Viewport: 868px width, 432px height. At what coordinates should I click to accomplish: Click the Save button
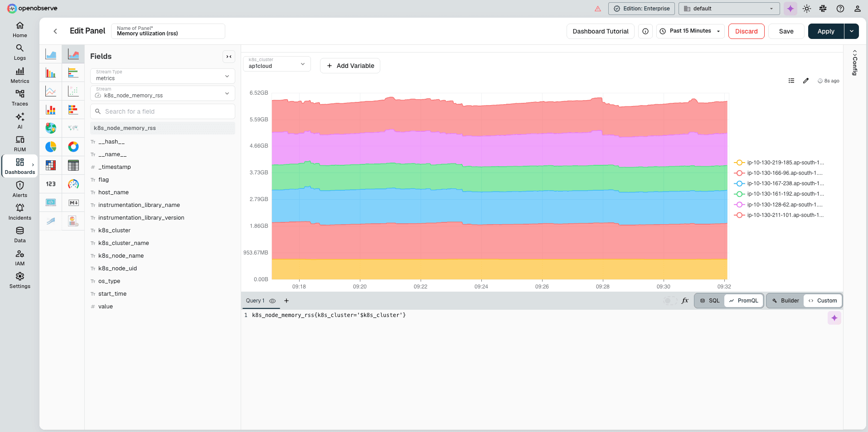pyautogui.click(x=786, y=31)
